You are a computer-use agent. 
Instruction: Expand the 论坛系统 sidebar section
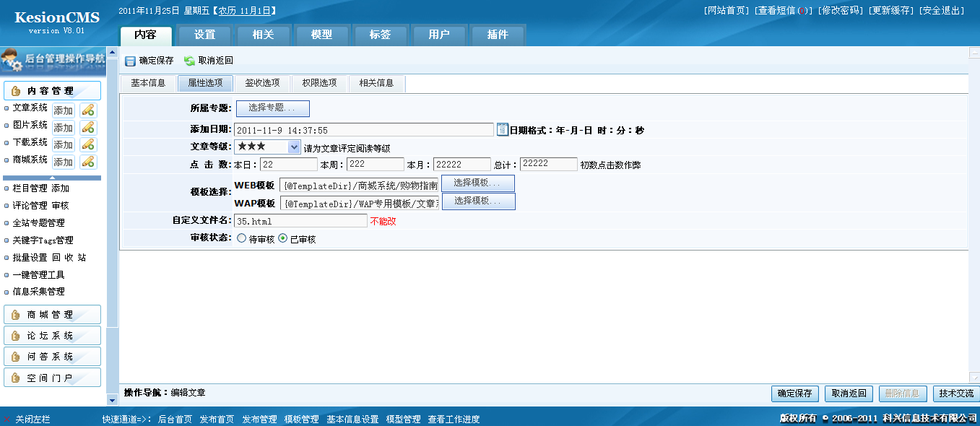[52, 336]
